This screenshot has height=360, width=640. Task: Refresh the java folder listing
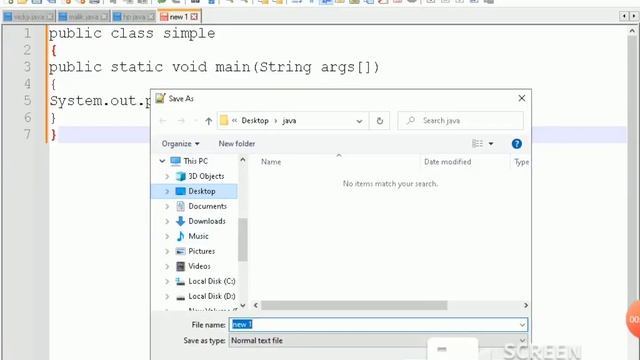pos(380,121)
